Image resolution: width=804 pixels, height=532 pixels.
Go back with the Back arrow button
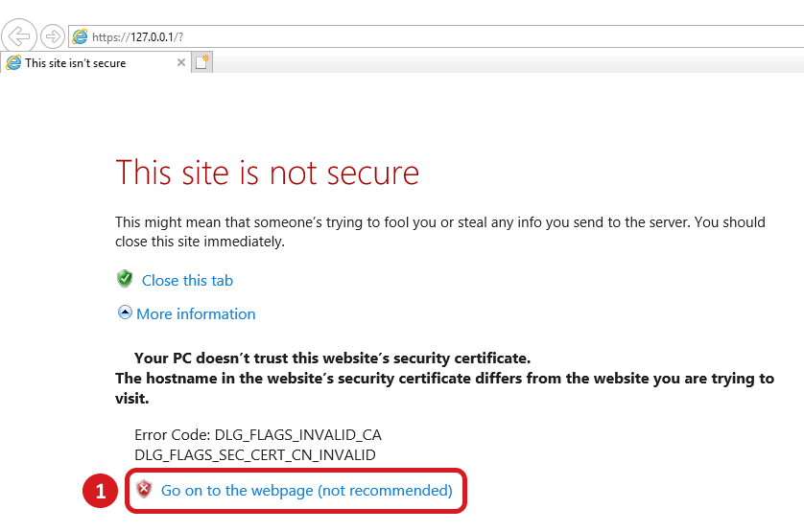click(x=19, y=36)
